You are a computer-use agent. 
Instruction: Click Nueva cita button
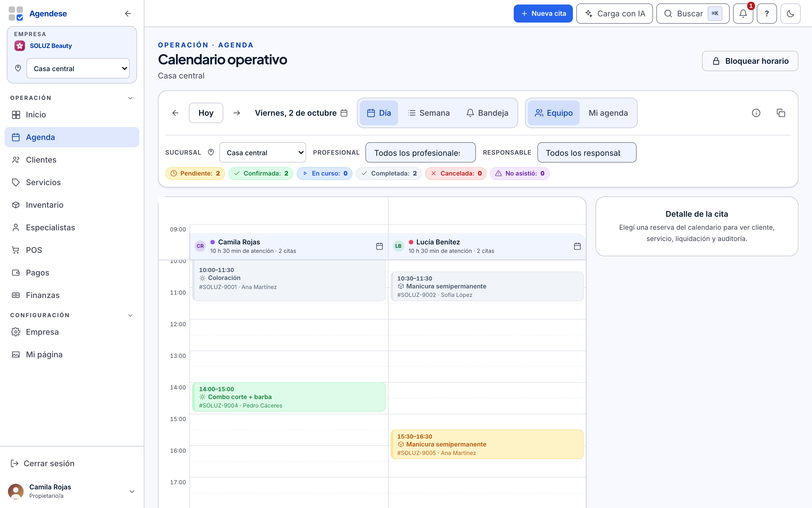(543, 14)
